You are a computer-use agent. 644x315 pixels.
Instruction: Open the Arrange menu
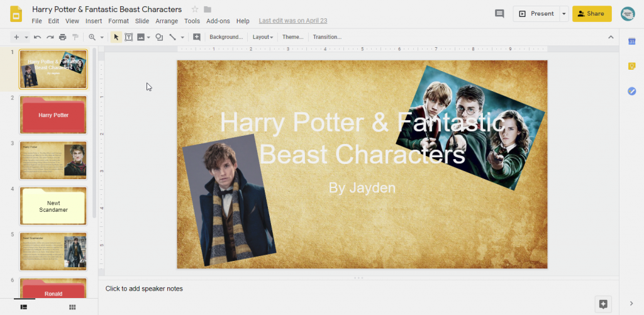point(167,21)
